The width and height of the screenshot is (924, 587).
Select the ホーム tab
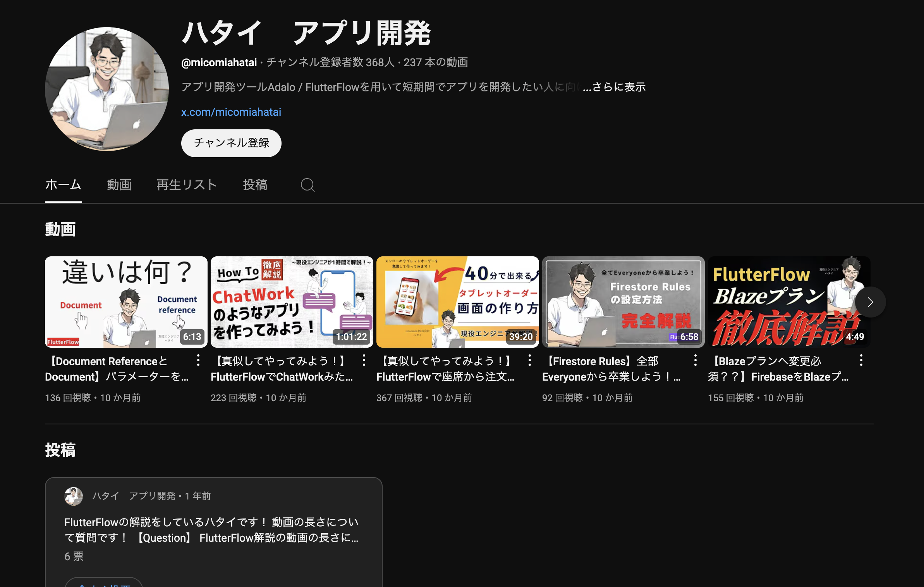pos(63,185)
